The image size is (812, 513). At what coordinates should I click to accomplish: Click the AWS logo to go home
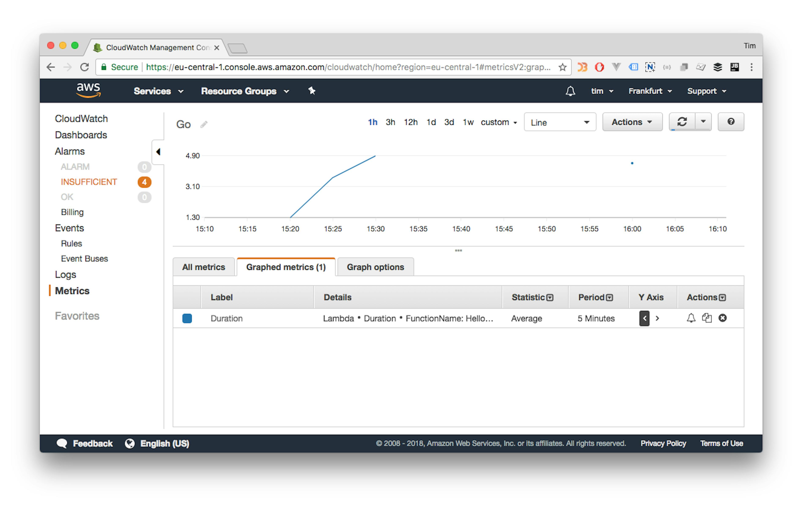88,90
